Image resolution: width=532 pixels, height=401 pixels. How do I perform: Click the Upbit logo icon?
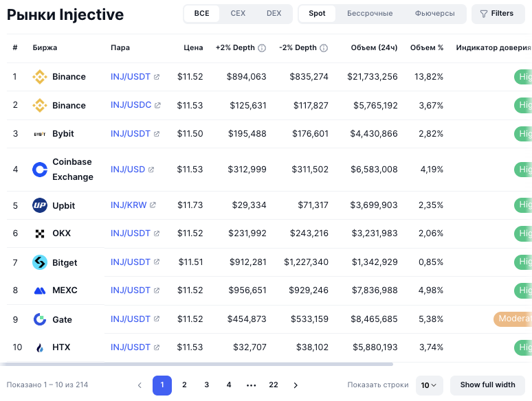(x=40, y=205)
